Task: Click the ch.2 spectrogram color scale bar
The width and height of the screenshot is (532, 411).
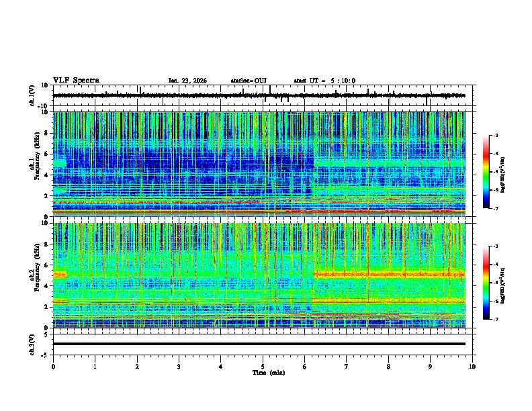Action: pyautogui.click(x=486, y=283)
